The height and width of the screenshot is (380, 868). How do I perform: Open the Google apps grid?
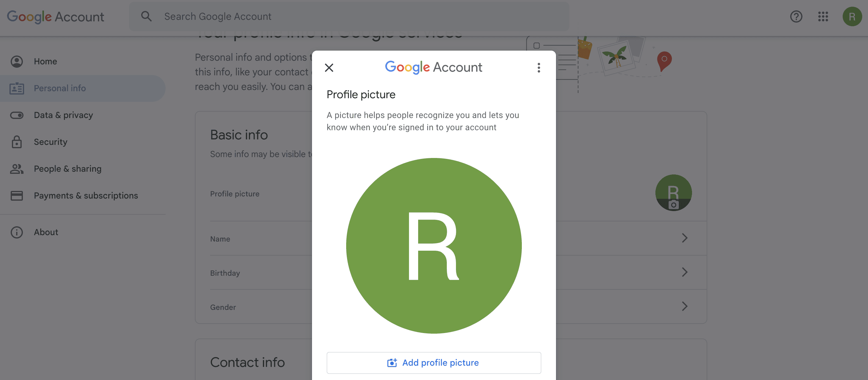823,16
